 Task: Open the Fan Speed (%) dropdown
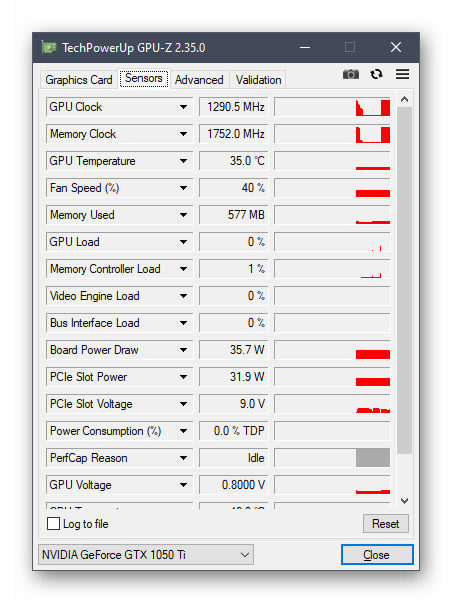pyautogui.click(x=183, y=188)
